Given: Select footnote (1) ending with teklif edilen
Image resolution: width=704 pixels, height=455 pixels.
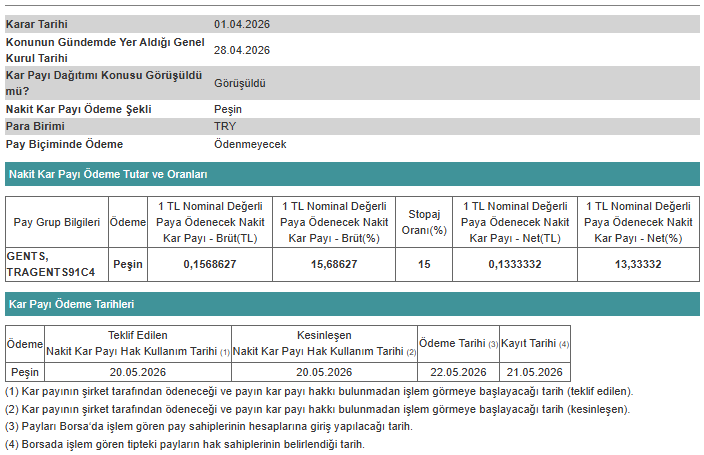Looking at the screenshot, I should point(319,391).
